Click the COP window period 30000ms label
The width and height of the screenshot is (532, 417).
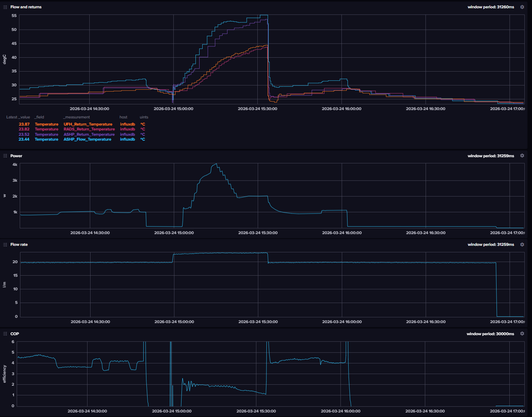coord(490,334)
